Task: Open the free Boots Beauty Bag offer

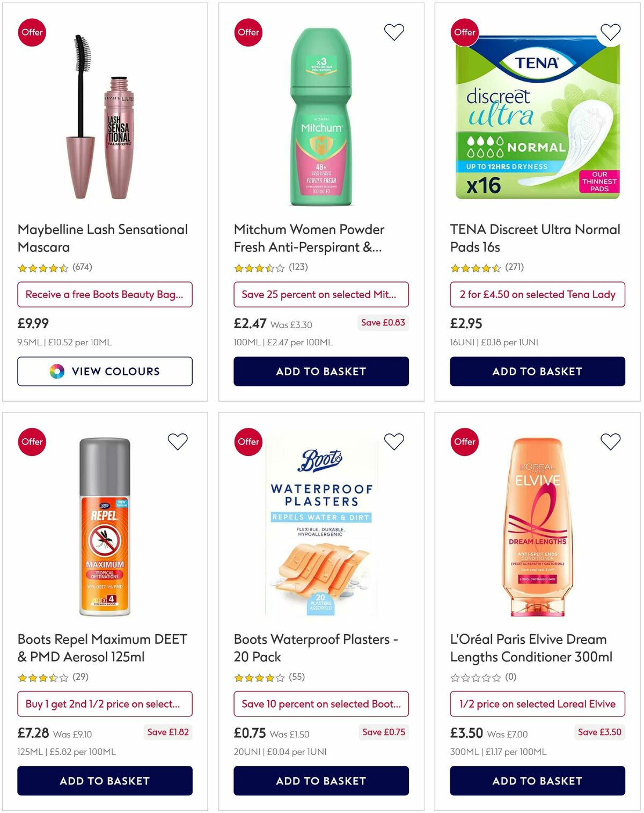Action: pyautogui.click(x=105, y=294)
